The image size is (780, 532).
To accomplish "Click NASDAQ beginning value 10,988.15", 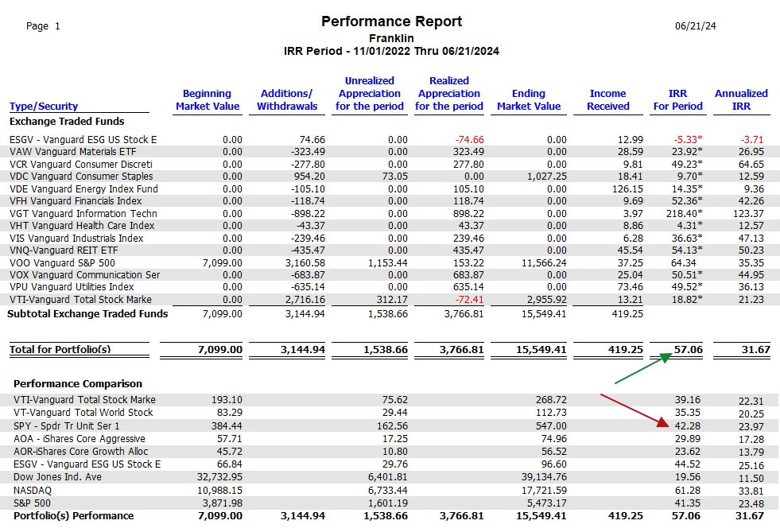I will [219, 490].
